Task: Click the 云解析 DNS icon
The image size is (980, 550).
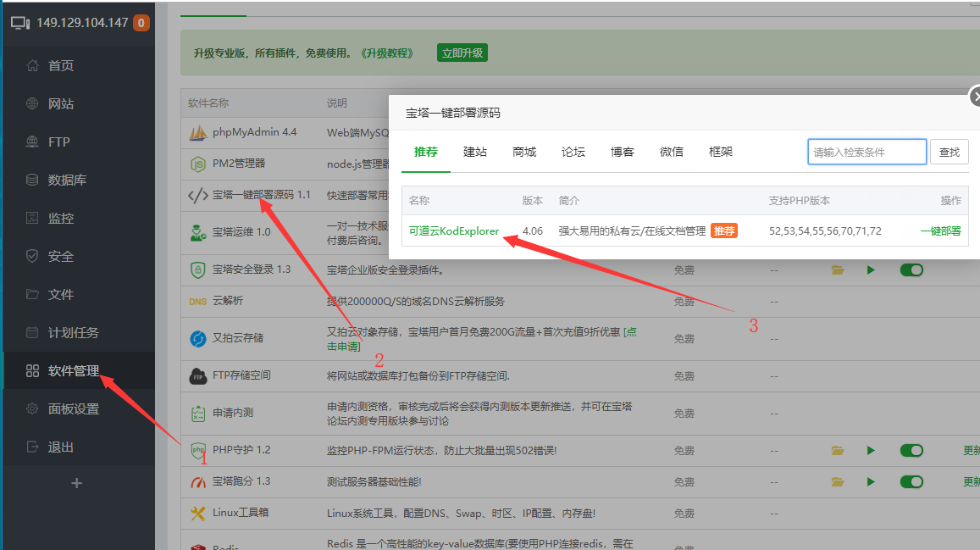Action: pyautogui.click(x=198, y=301)
